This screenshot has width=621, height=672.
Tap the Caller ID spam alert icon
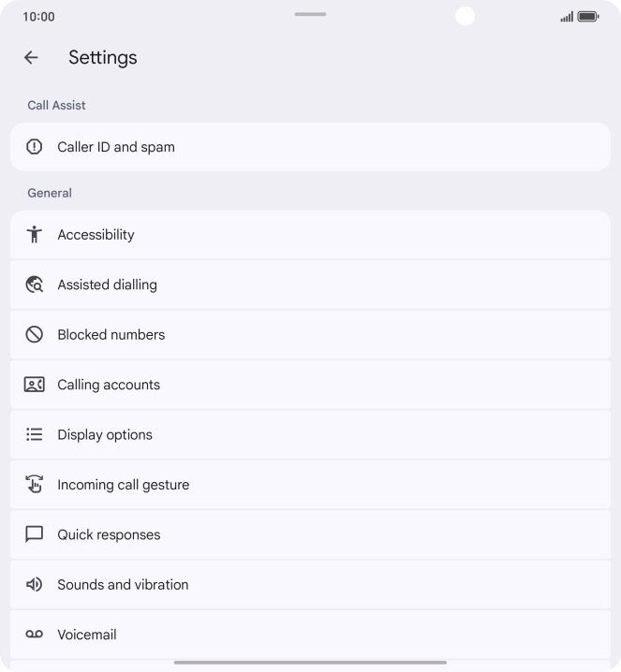(35, 147)
